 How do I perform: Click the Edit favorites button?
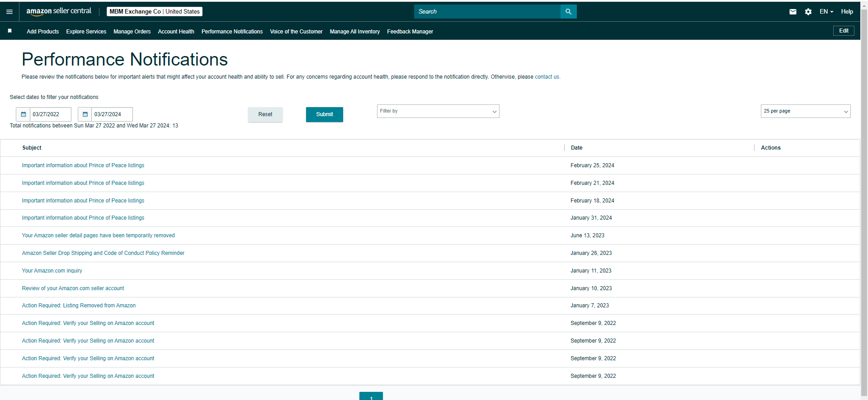(x=844, y=31)
